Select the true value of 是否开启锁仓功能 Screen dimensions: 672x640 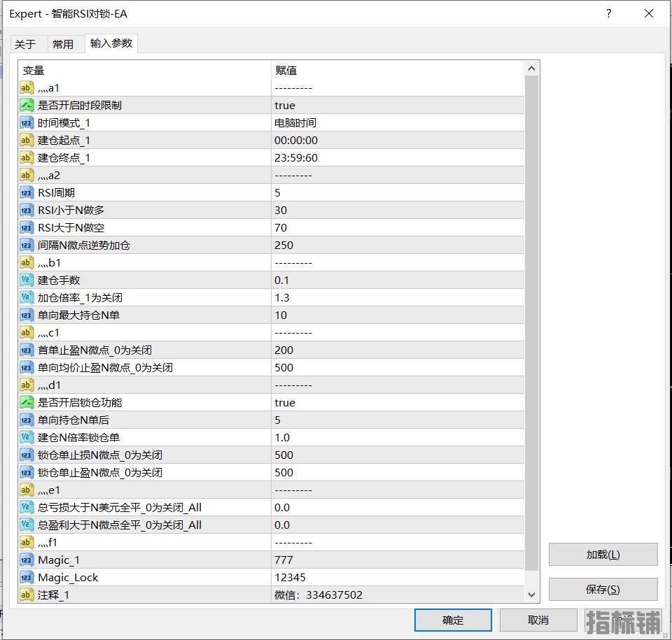[285, 403]
